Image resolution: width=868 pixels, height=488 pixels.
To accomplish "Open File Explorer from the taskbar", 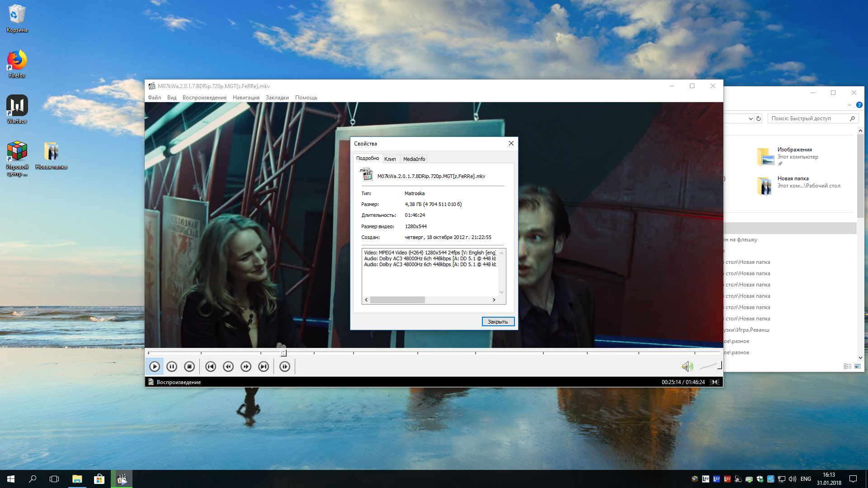I will (x=77, y=479).
